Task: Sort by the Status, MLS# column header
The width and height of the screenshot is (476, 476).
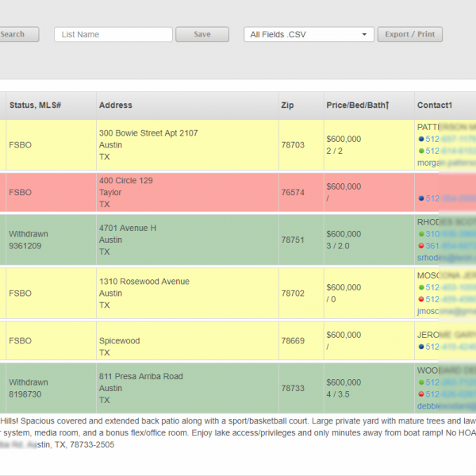Action: pos(36,105)
